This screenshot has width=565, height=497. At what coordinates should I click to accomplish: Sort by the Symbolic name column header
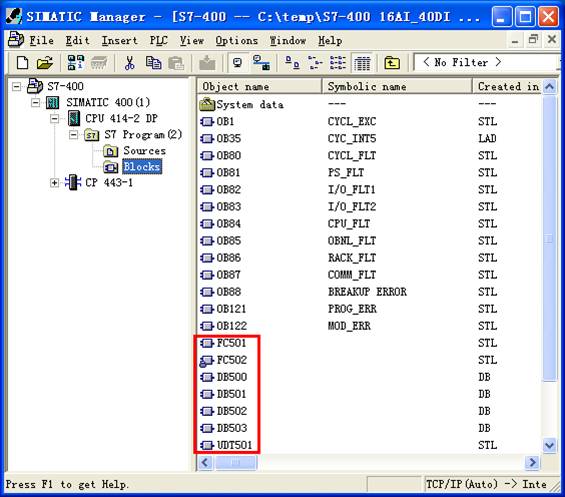point(397,86)
